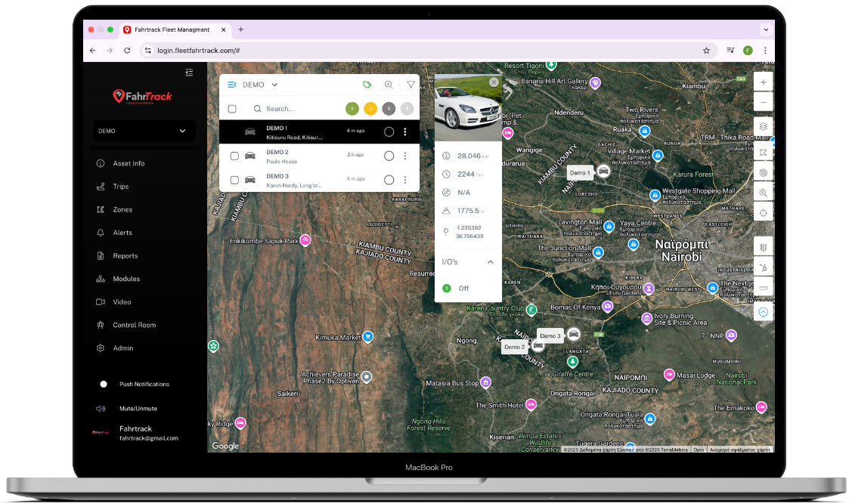Open DEMO 1 more options menu
852x504 pixels.
[404, 132]
